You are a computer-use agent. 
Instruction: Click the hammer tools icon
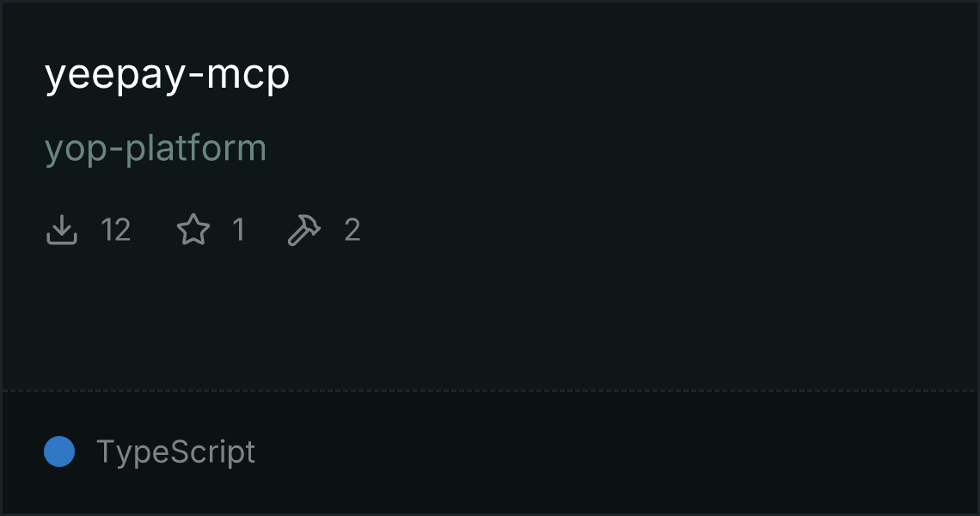[x=303, y=230]
